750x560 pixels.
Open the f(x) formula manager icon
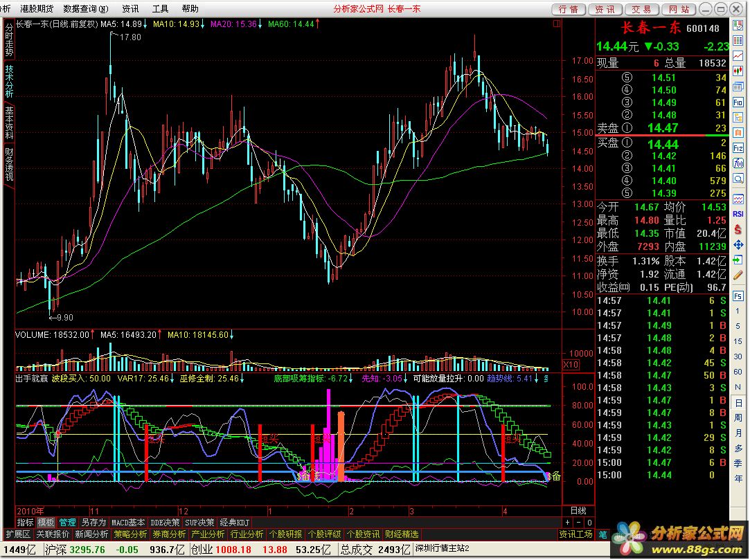738,163
